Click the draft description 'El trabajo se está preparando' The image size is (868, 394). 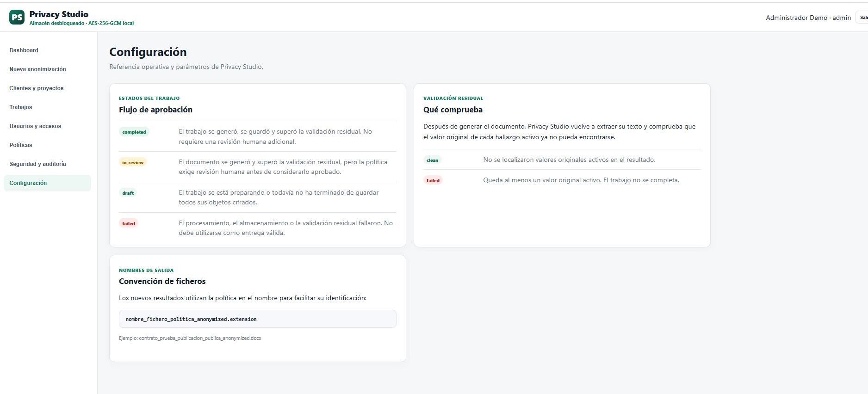tap(279, 197)
